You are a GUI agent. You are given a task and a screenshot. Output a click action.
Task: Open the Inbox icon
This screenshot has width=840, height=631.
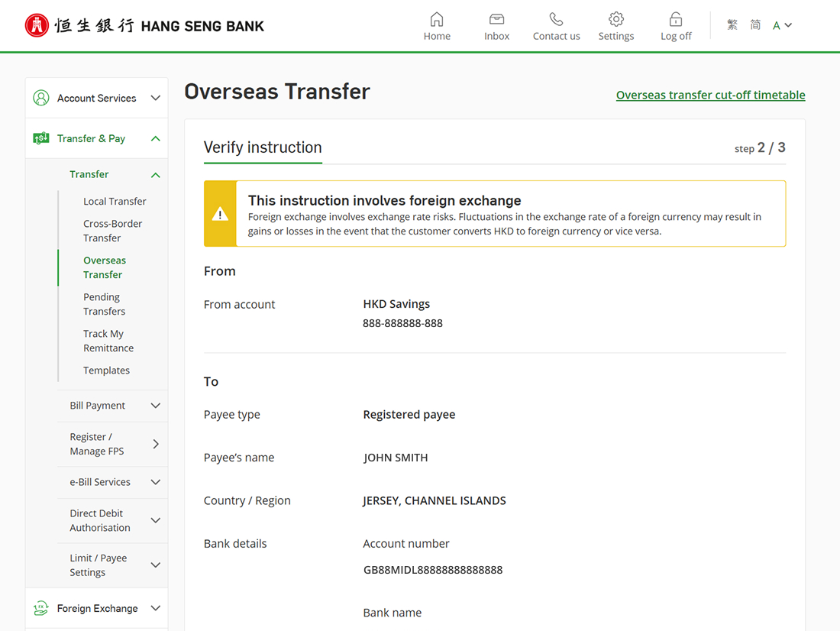coord(496,19)
